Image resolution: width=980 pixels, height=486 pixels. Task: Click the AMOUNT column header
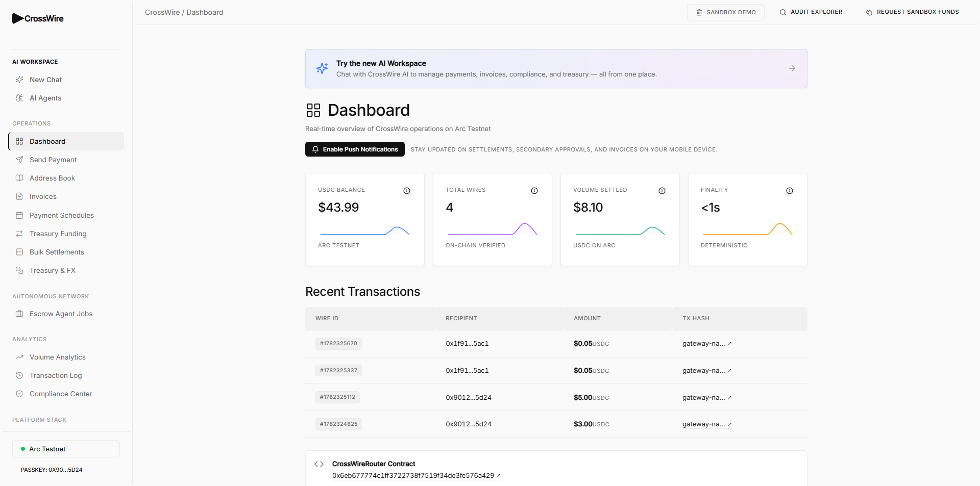point(587,318)
